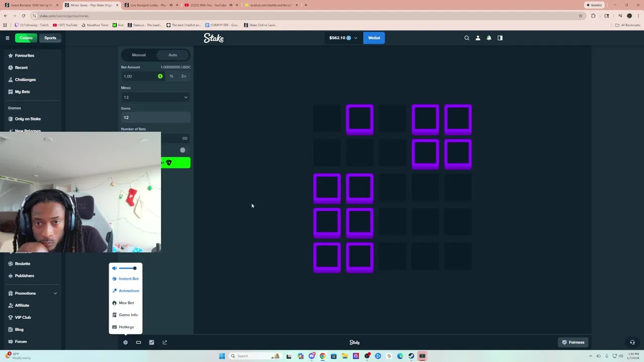
Task: Open the search magnifier icon
Action: coord(467,38)
